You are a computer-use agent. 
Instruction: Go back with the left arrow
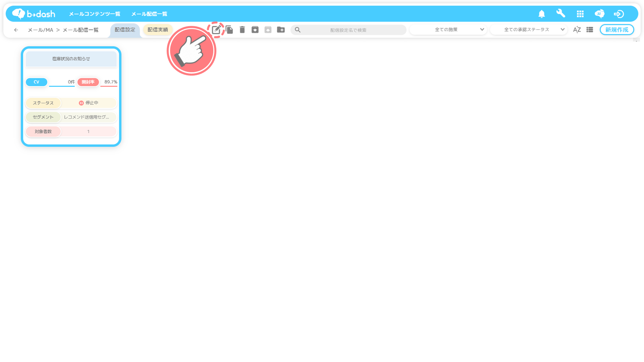(x=16, y=30)
